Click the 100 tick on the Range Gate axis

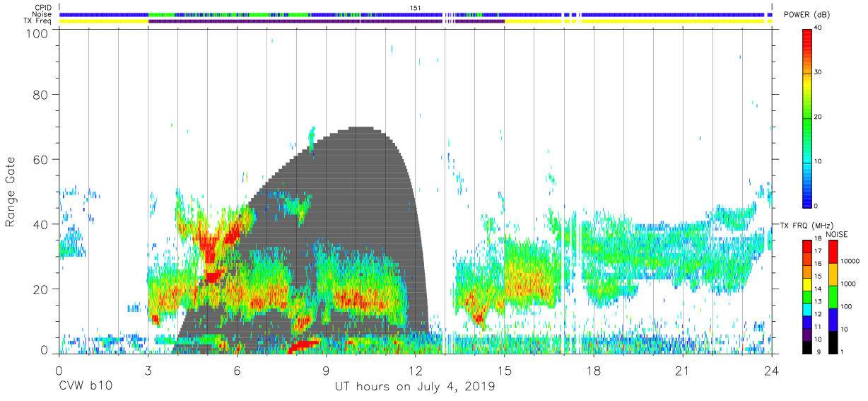(38, 33)
